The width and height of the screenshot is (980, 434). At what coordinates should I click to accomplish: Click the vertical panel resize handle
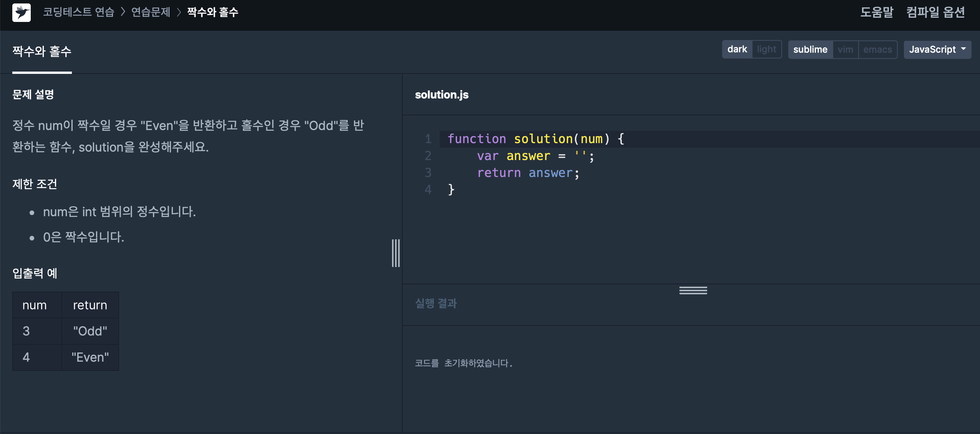[x=395, y=253]
